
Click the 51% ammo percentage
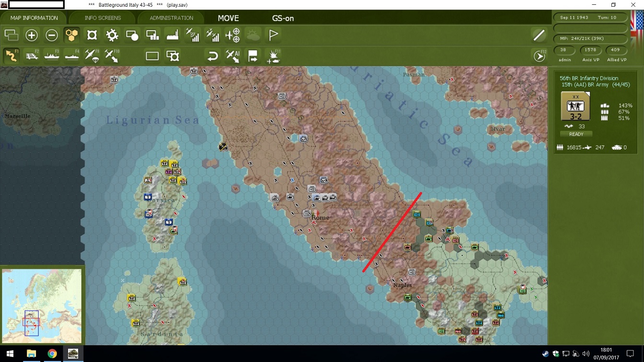(x=624, y=118)
